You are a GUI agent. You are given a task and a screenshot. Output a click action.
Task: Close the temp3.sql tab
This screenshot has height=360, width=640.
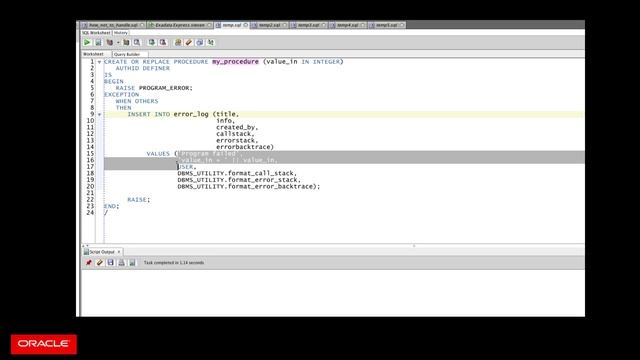point(323,25)
